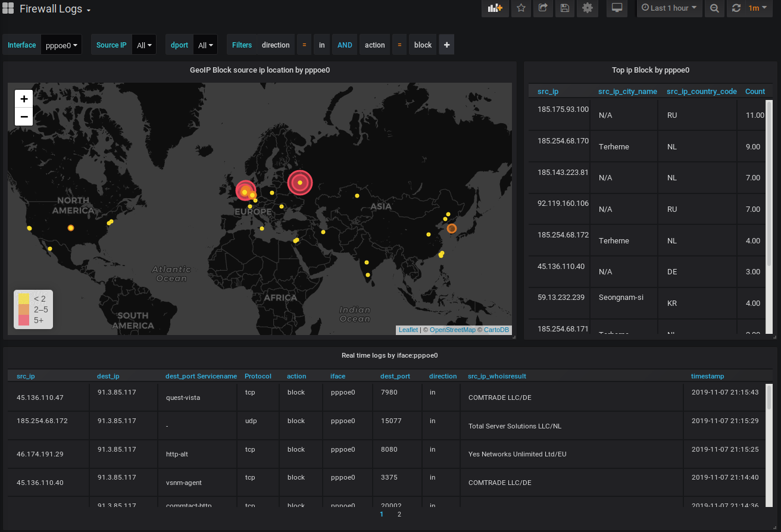Star this dashboard as favorite
781x532 pixels.
click(521, 8)
